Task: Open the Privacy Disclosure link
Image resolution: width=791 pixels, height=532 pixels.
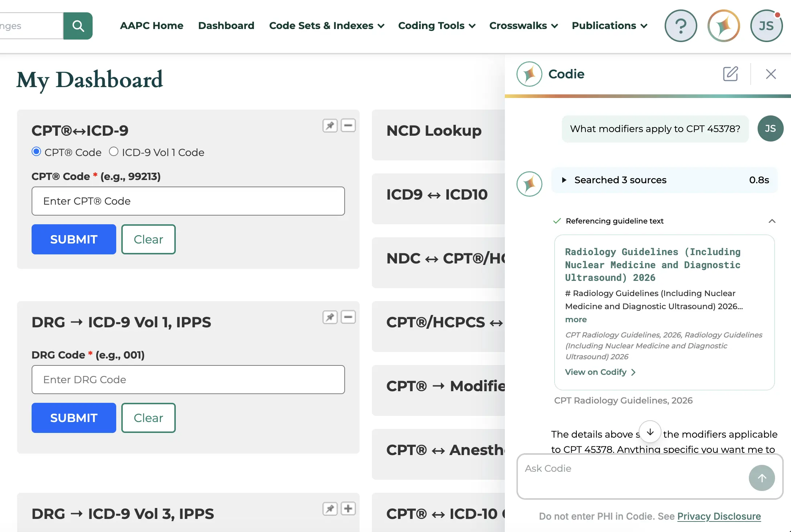Action: 719,516
